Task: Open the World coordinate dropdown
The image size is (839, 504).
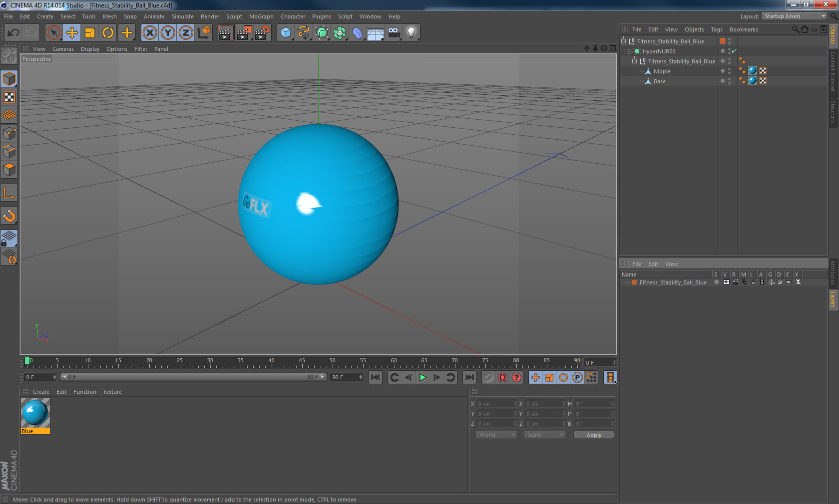Action: tap(496, 435)
